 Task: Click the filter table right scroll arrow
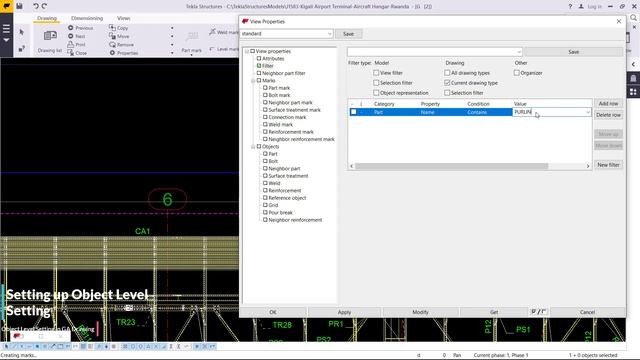(588, 166)
